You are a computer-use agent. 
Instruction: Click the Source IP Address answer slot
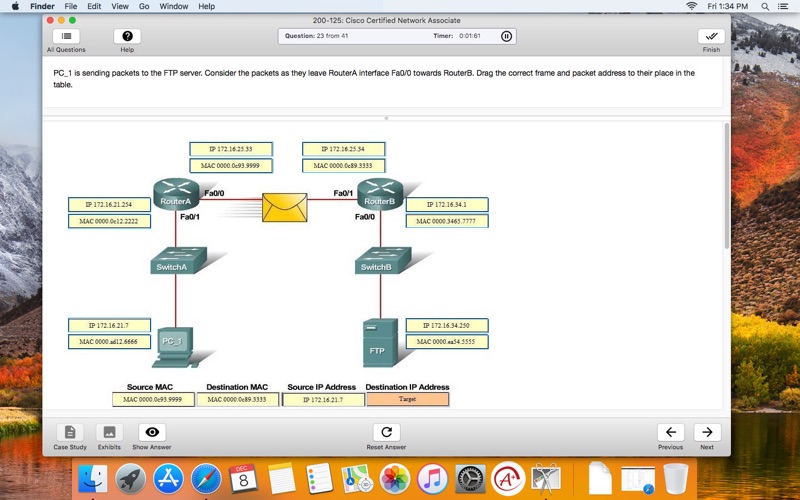tap(323, 399)
